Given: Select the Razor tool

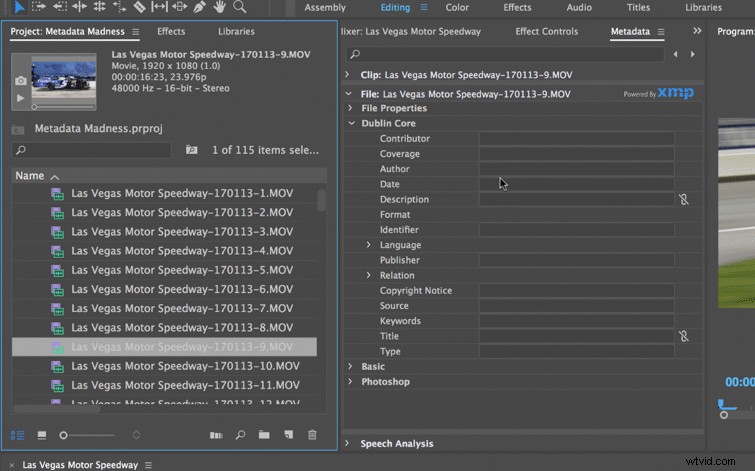Looking at the screenshot, I should (x=139, y=7).
